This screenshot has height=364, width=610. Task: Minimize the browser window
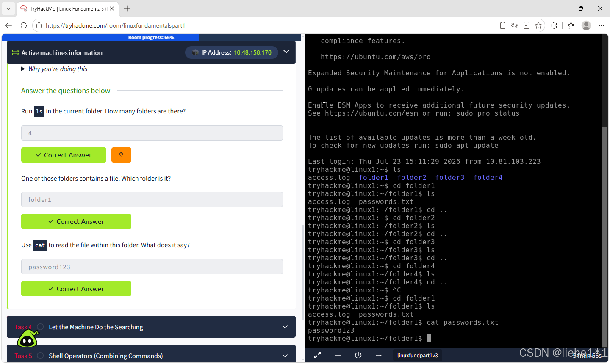(x=561, y=8)
